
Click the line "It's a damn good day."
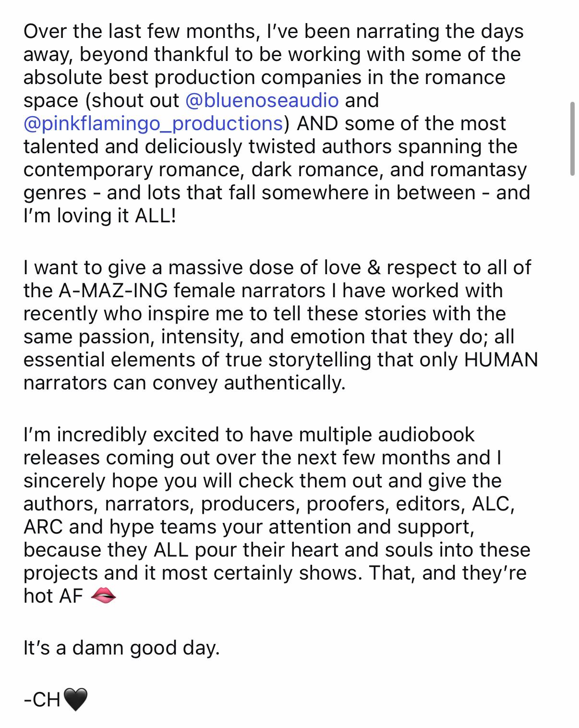pyautogui.click(x=121, y=648)
